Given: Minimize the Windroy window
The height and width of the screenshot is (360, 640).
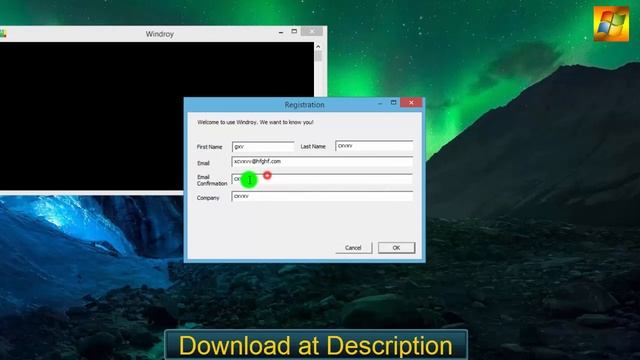Looking at the screenshot, I should click(x=281, y=32).
